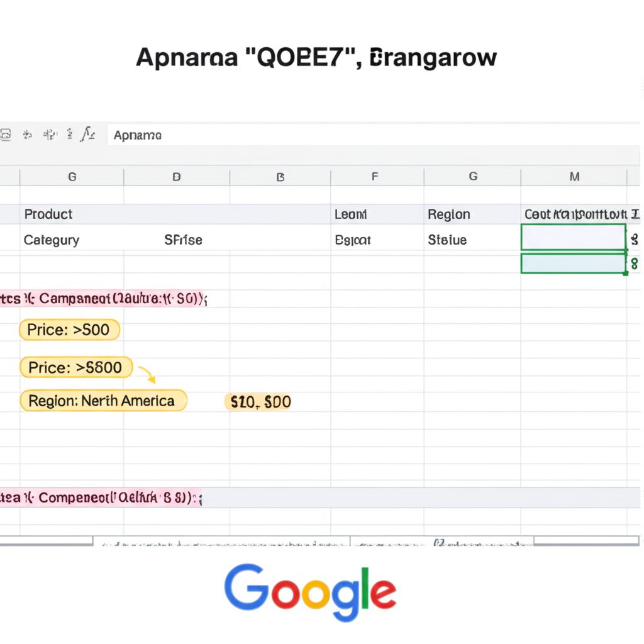Click the $10, S00 highlighted value
Screen dimensions: 644x644
pos(258,402)
